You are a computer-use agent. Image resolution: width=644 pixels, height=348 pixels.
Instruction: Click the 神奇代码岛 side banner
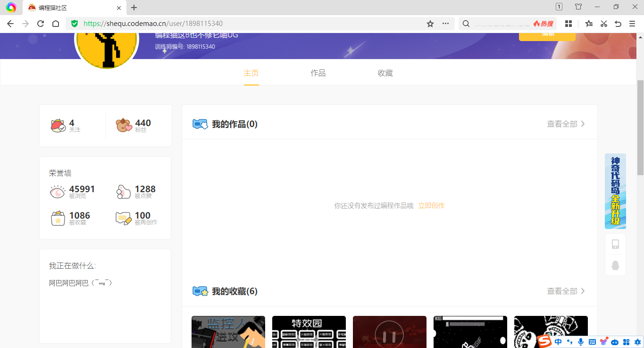click(x=615, y=191)
